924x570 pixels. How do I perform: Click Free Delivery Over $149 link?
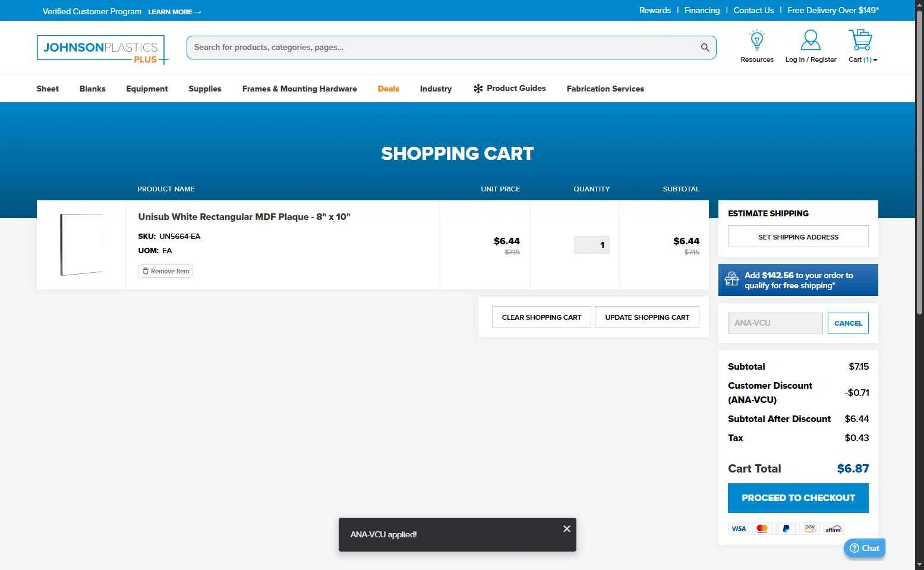point(833,10)
